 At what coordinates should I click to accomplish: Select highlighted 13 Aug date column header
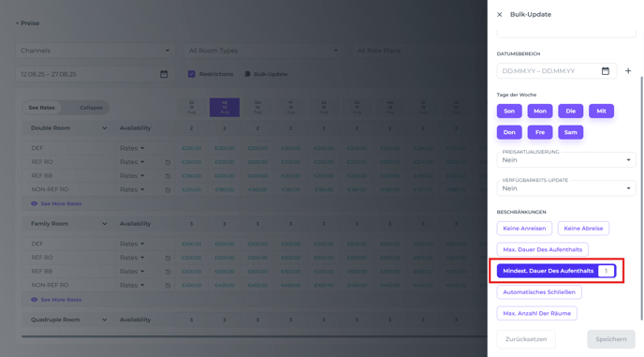coord(225,108)
